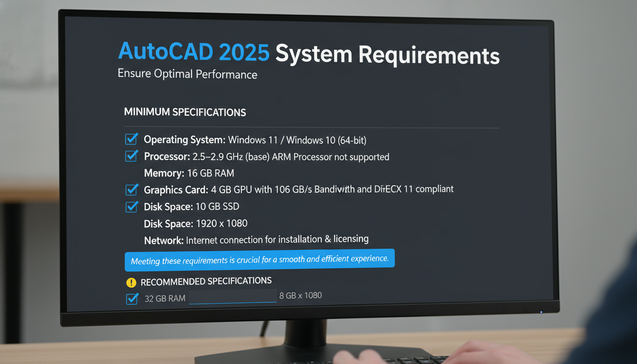Switch to the Minimum Specifications heading
This screenshot has height=364, width=637.
coord(184,112)
